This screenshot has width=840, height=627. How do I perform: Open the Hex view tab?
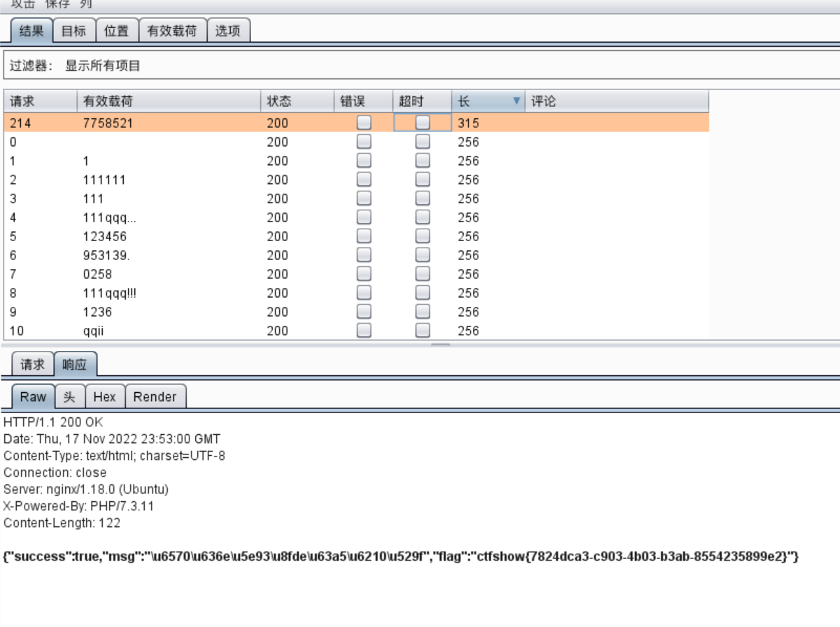point(105,396)
